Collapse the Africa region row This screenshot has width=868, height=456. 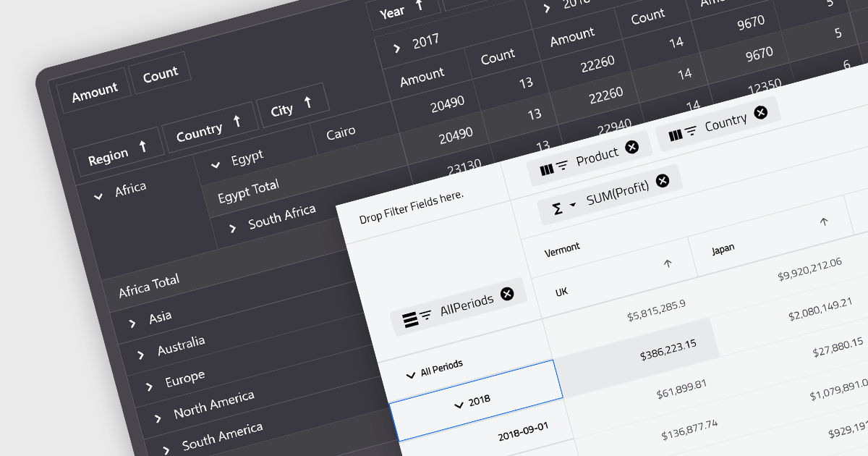(x=98, y=195)
